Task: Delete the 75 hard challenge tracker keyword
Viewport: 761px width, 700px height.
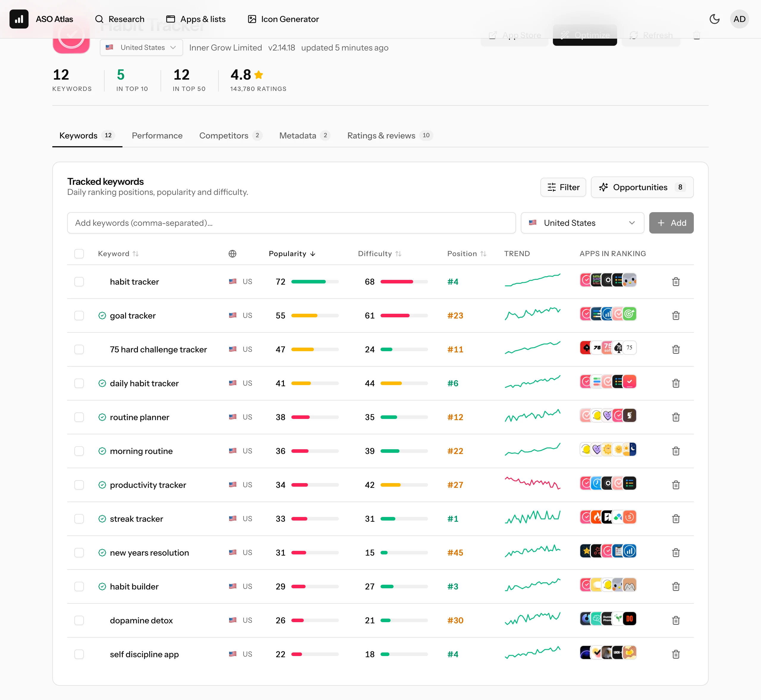Action: (x=676, y=350)
